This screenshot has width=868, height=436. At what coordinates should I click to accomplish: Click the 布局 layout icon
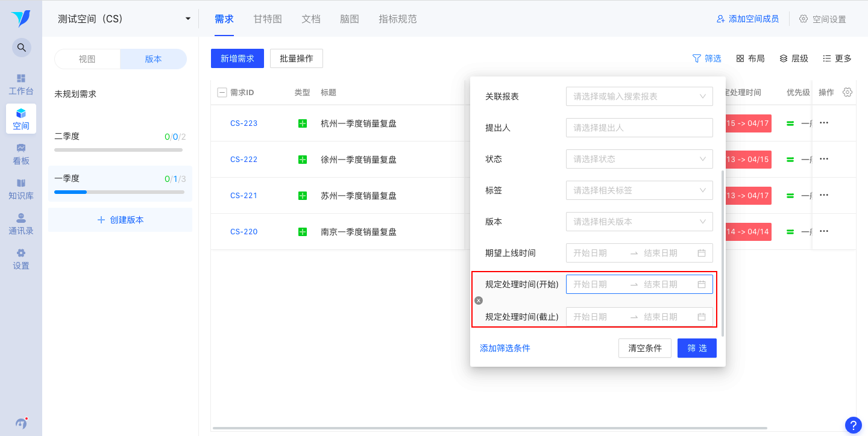(x=750, y=58)
